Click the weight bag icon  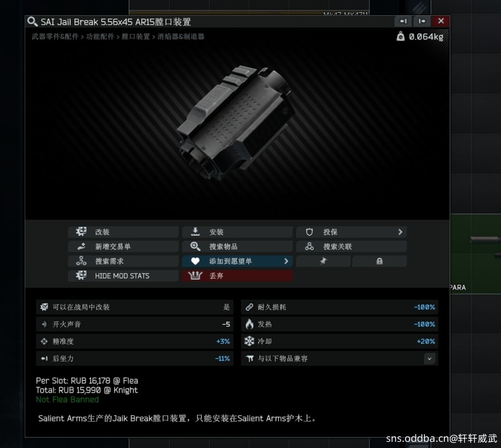tap(400, 37)
